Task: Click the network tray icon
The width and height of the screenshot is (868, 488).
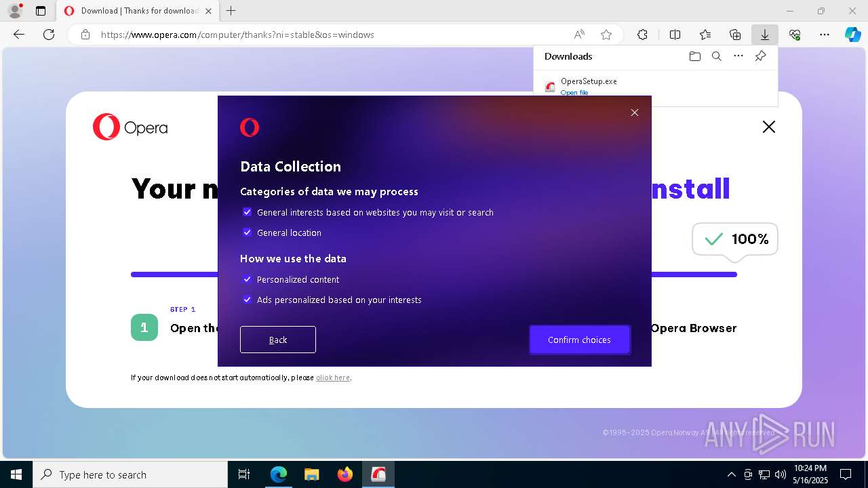Action: click(764, 474)
